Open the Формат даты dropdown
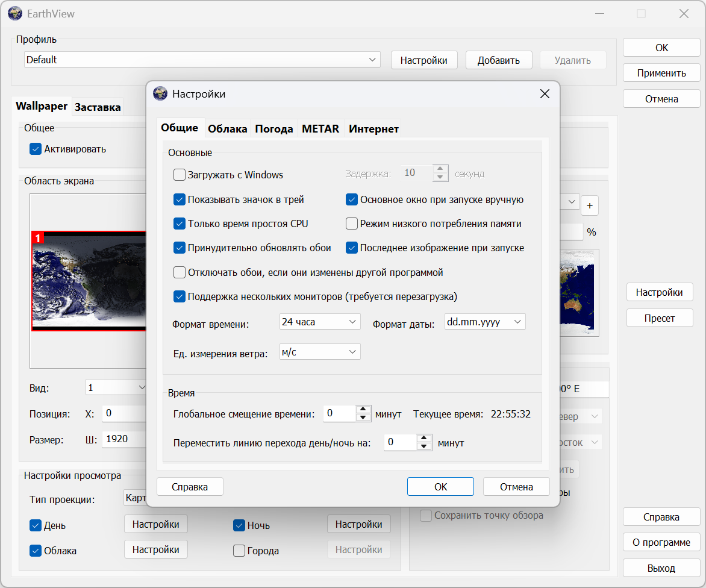This screenshot has height=588, width=706. click(x=485, y=322)
